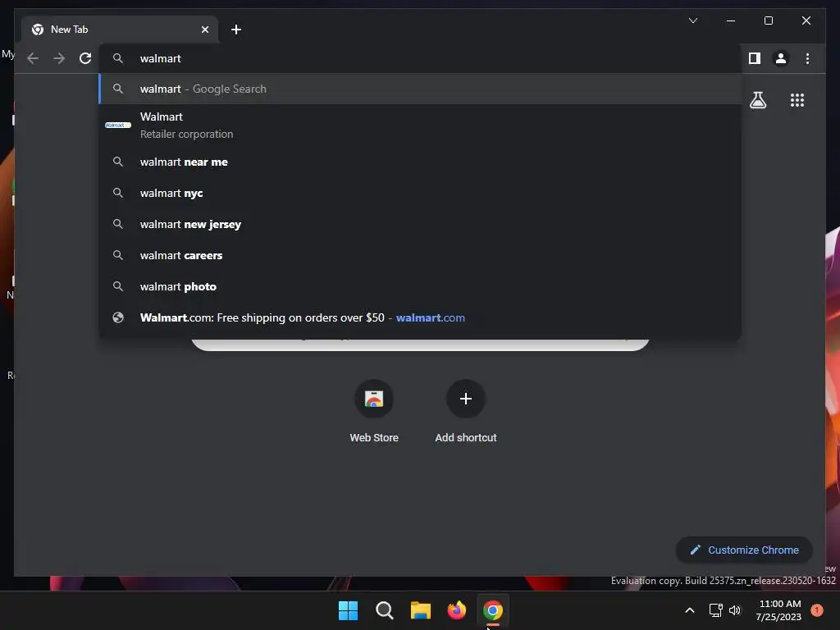840x630 pixels.
Task: Close the New Tab tab
Action: [x=204, y=30]
